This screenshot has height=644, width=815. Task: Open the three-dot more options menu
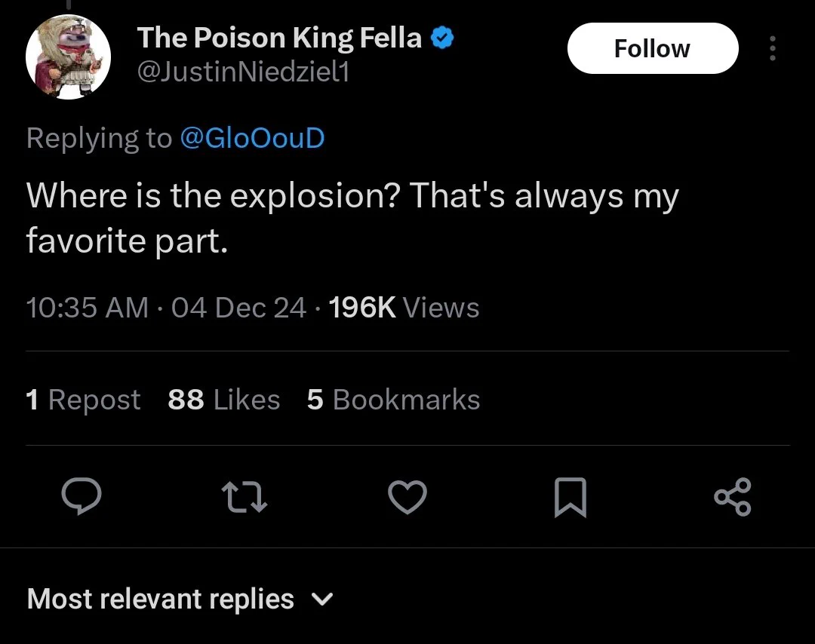[x=773, y=48]
